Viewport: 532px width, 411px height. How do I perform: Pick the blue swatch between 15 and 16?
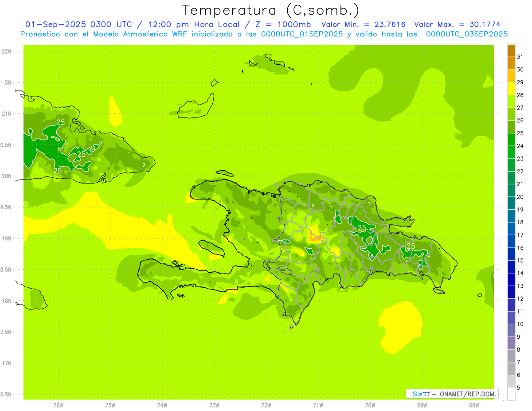coord(511,254)
